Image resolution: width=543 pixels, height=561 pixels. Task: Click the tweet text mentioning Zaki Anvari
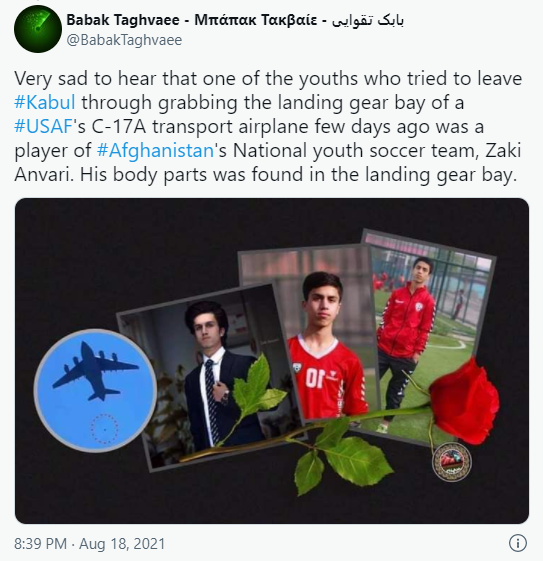pos(268,127)
